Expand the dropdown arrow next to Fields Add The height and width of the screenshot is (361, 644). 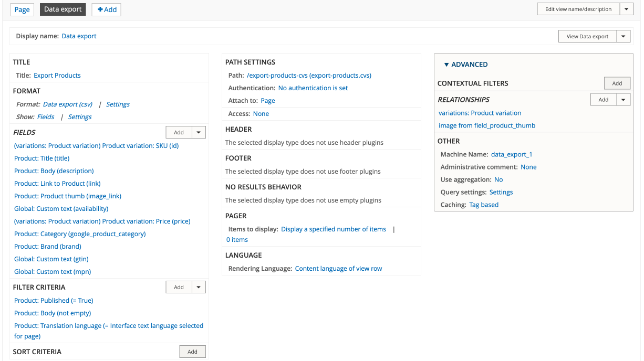[x=198, y=132]
